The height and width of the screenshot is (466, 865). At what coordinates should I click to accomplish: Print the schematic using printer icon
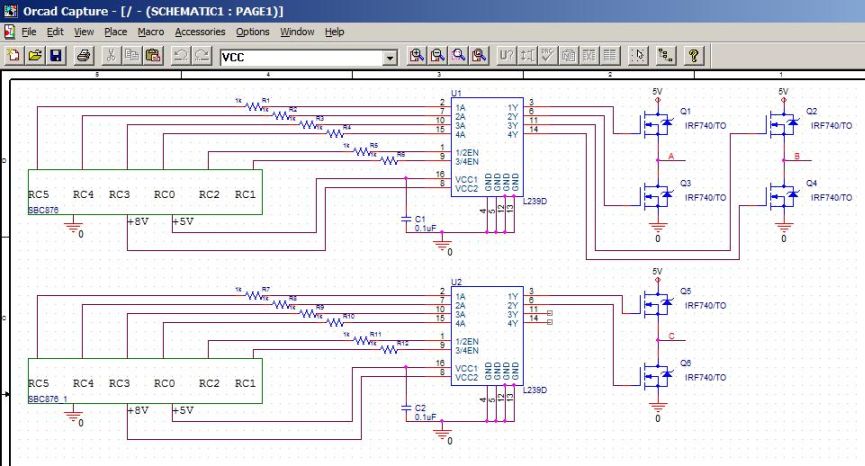click(84, 56)
